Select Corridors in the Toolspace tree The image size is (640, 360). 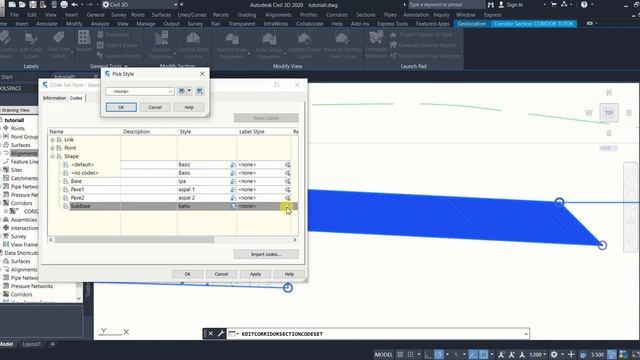pyautogui.click(x=21, y=203)
